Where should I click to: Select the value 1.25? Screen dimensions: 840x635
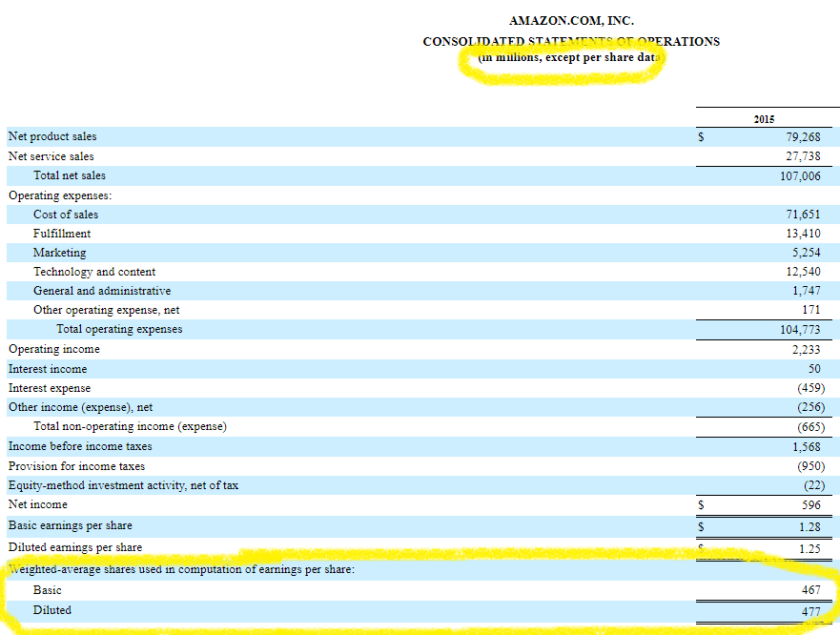[x=809, y=549]
